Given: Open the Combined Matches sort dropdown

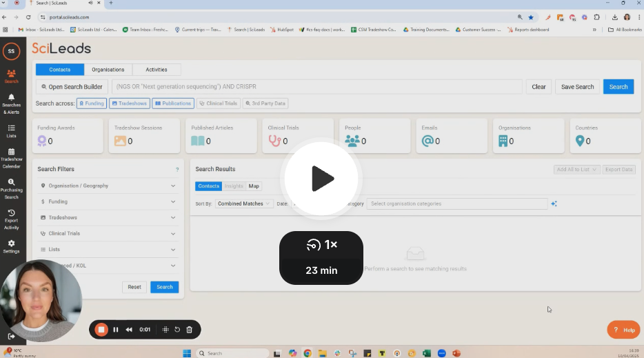Looking at the screenshot, I should click(x=244, y=203).
